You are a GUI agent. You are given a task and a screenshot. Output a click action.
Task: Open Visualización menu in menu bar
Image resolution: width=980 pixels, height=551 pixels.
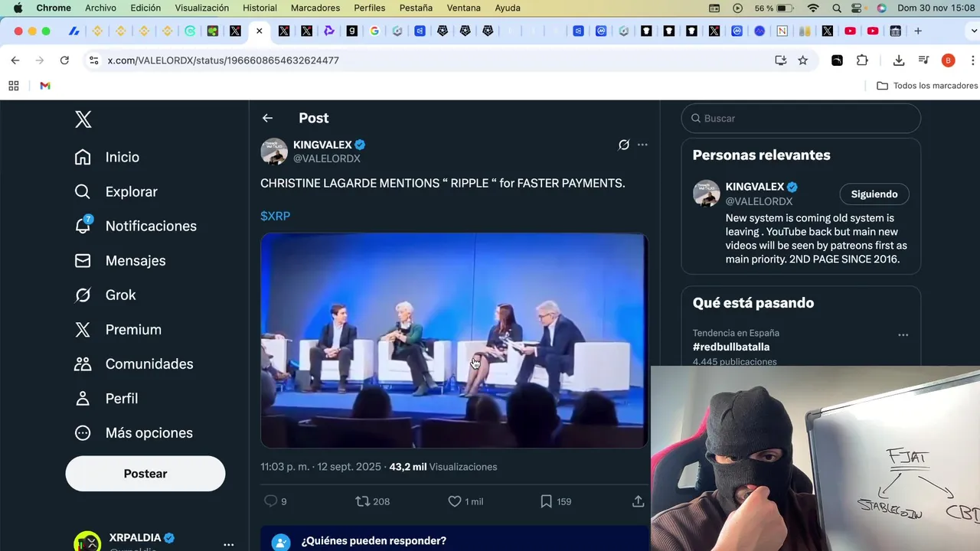[x=201, y=8]
